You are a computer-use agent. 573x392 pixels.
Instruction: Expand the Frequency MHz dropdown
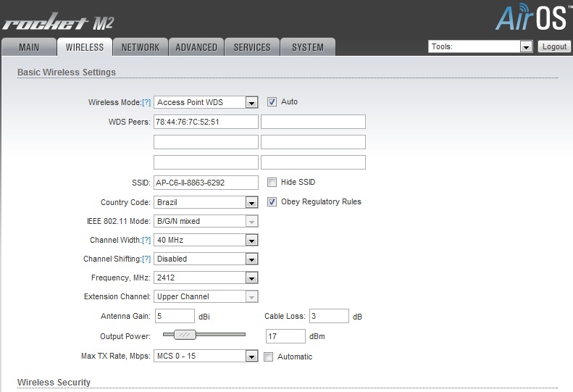(206, 278)
